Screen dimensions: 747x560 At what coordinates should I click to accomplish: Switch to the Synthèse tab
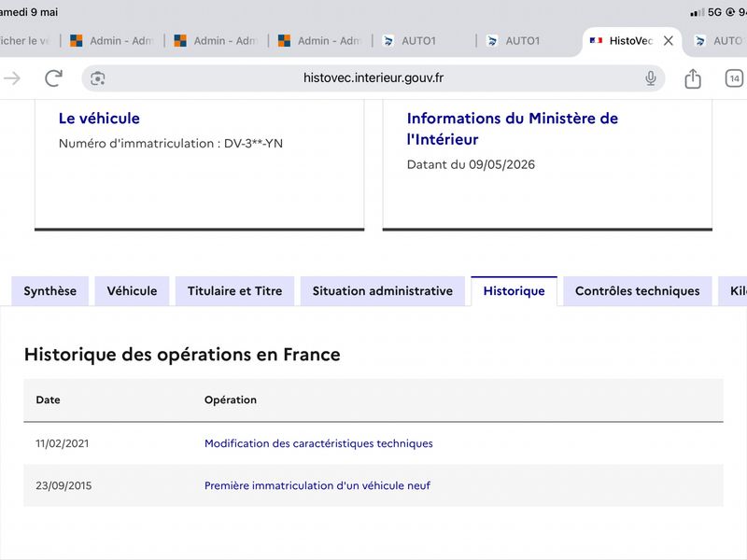pyautogui.click(x=50, y=291)
